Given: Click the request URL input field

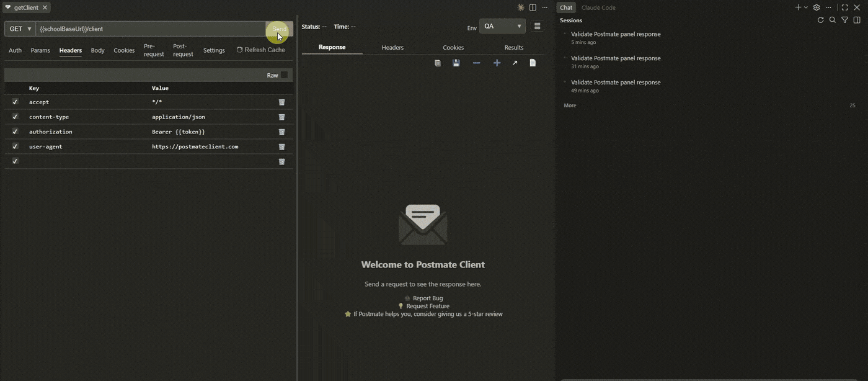Looking at the screenshot, I should click(x=151, y=29).
